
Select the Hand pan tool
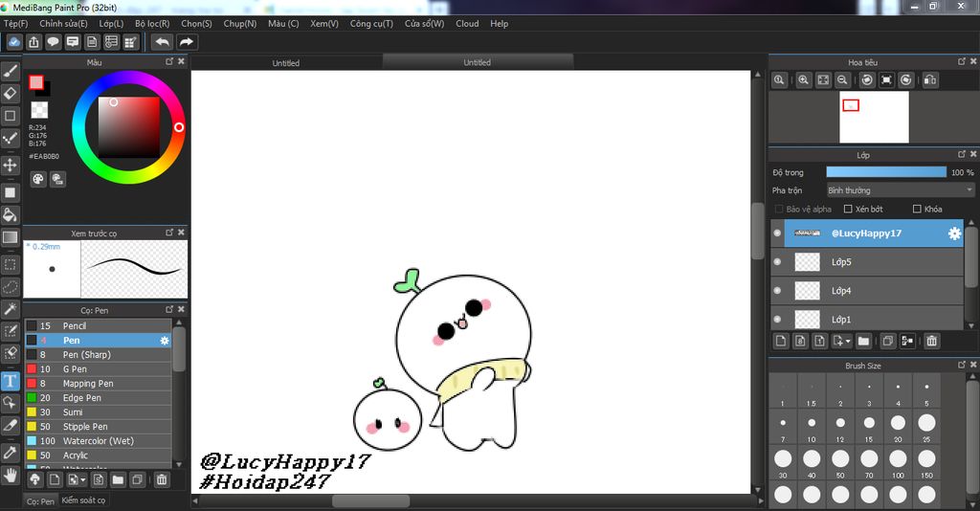coord(10,476)
